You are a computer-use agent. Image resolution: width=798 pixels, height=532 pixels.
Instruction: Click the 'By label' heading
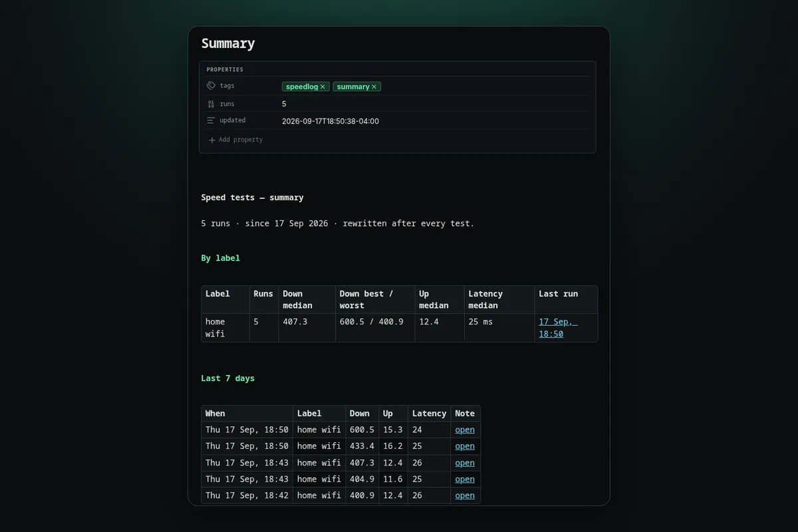pos(220,258)
